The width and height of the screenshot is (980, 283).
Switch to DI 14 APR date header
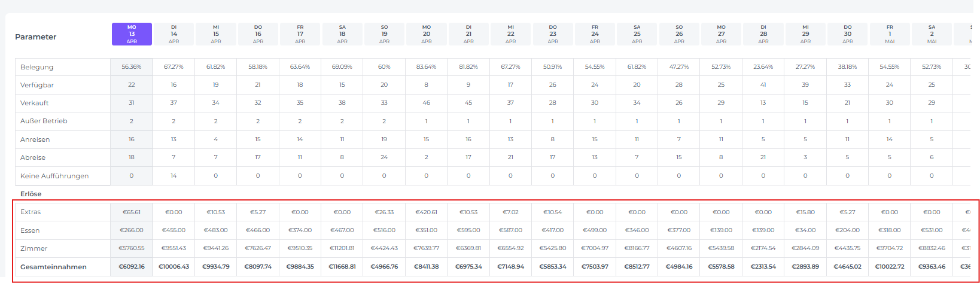pos(174,34)
